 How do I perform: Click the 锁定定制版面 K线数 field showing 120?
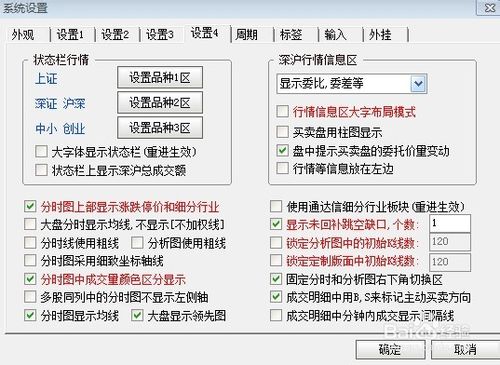coord(450,262)
